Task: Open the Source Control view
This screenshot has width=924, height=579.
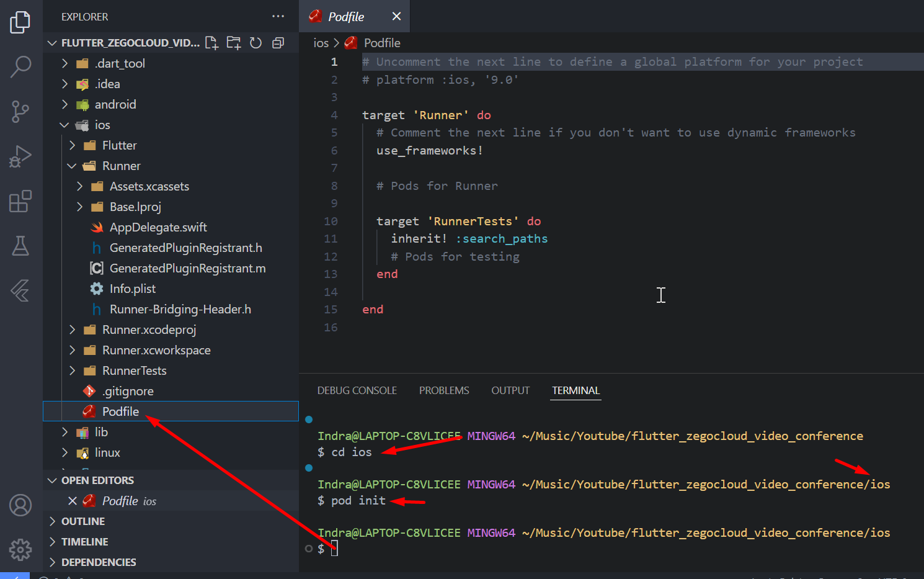Action: coord(20,112)
